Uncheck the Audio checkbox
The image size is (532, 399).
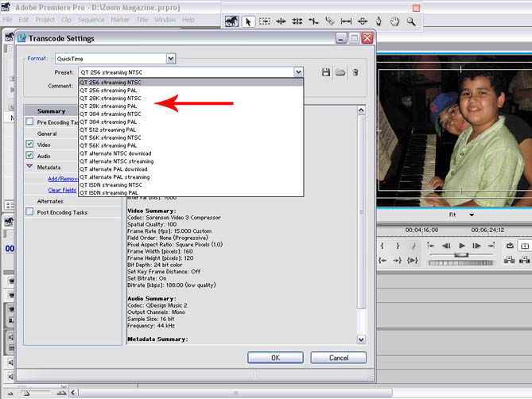(x=29, y=156)
